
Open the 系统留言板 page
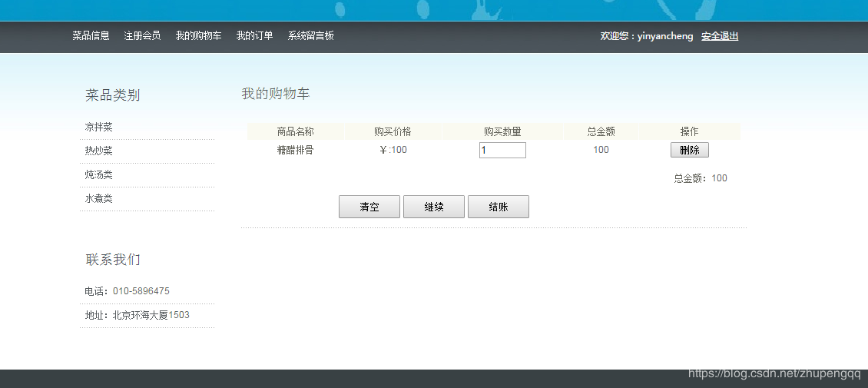(x=310, y=36)
